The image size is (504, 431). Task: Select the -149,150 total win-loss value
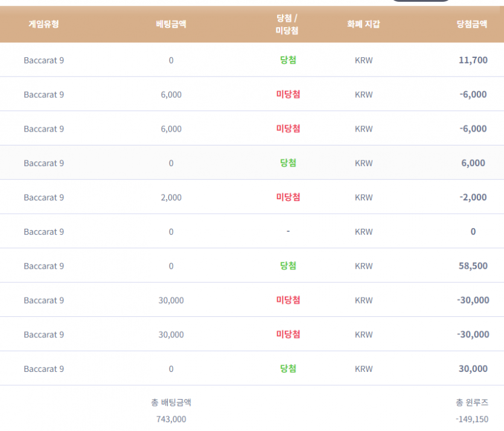click(x=472, y=419)
